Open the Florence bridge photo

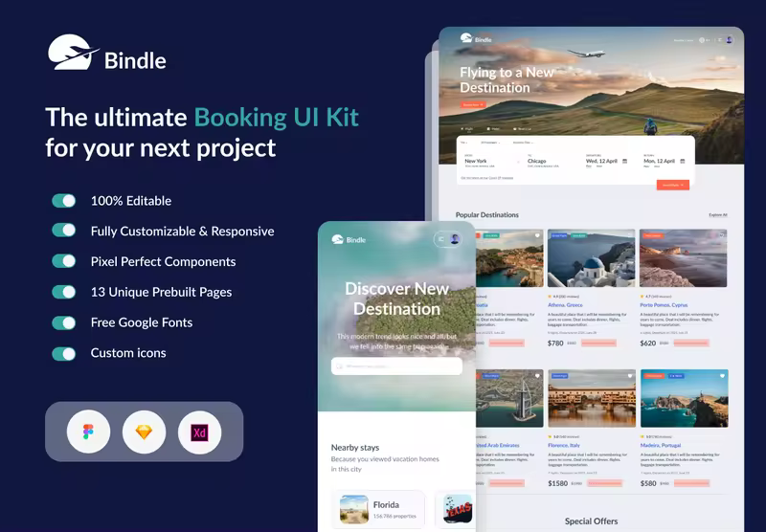pyautogui.click(x=592, y=398)
